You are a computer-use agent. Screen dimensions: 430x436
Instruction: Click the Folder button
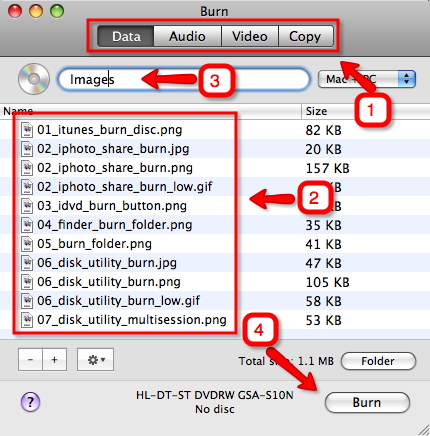pos(378,361)
